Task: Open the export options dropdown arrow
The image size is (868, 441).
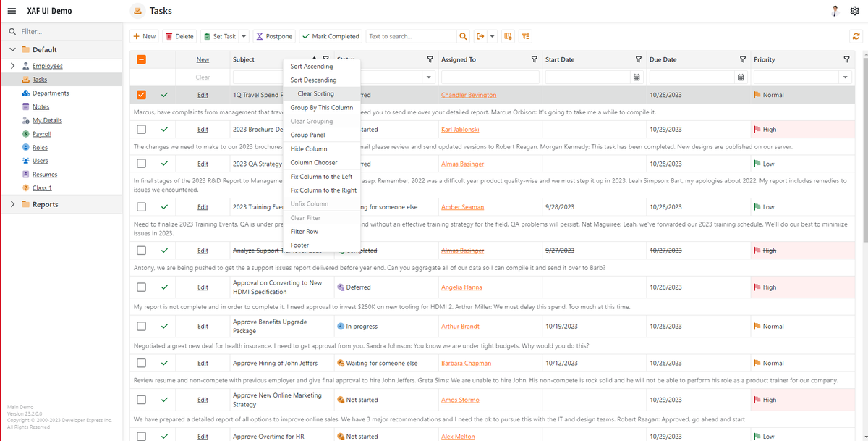Action: pyautogui.click(x=493, y=36)
